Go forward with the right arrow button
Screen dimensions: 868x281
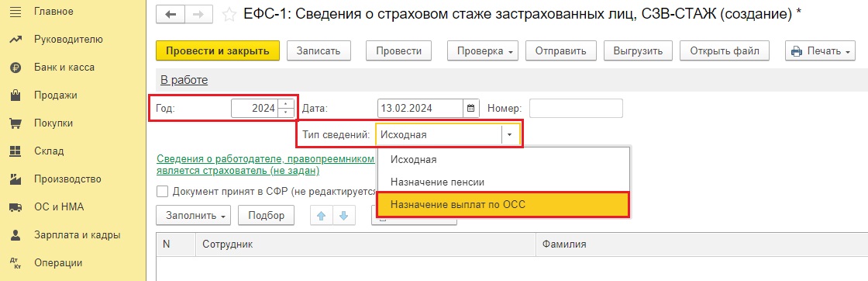tap(198, 15)
